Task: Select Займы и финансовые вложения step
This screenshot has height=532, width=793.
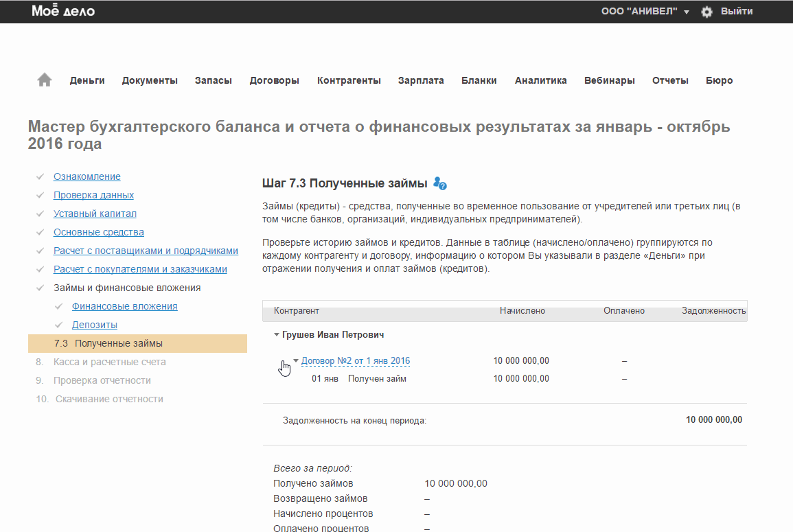Action: point(127,288)
